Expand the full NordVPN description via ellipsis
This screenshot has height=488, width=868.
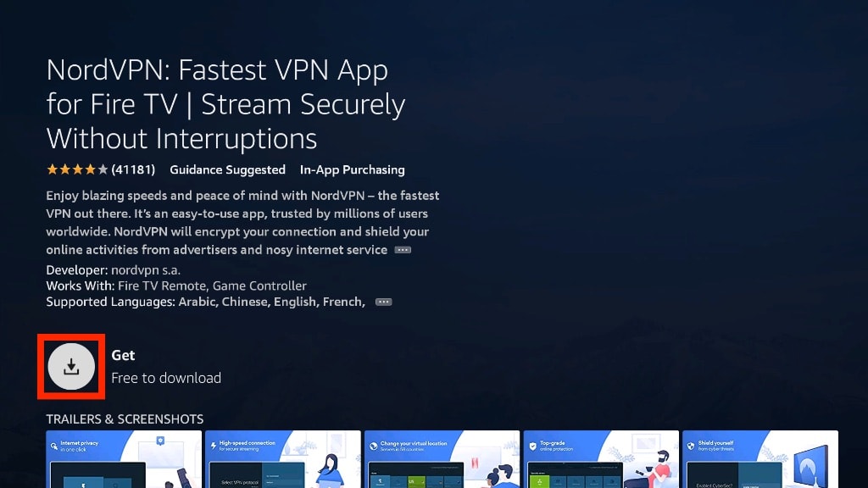[x=403, y=250]
